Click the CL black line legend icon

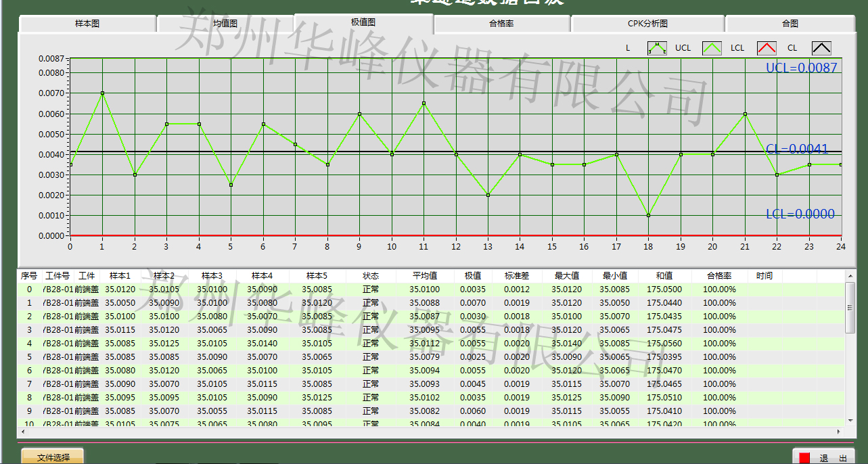(821, 48)
